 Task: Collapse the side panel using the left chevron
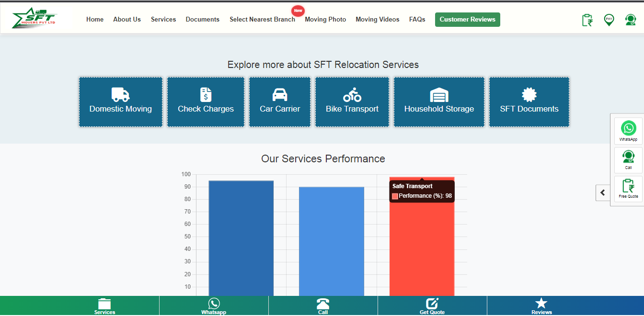(603, 192)
